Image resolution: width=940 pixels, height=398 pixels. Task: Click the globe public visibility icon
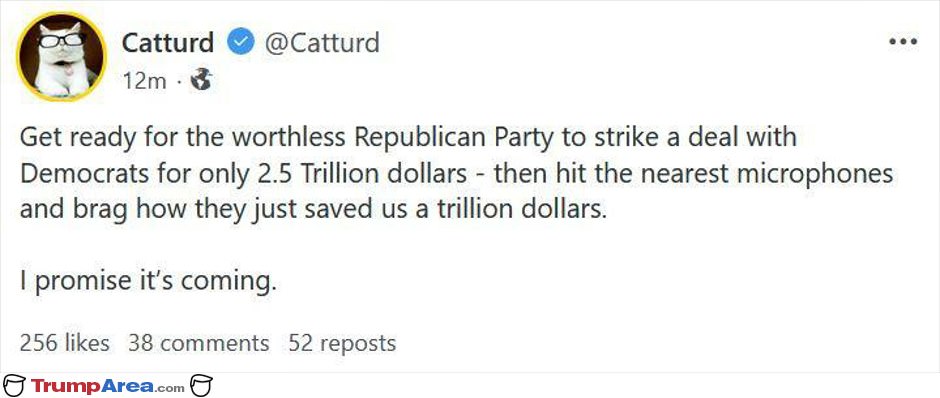click(x=201, y=79)
